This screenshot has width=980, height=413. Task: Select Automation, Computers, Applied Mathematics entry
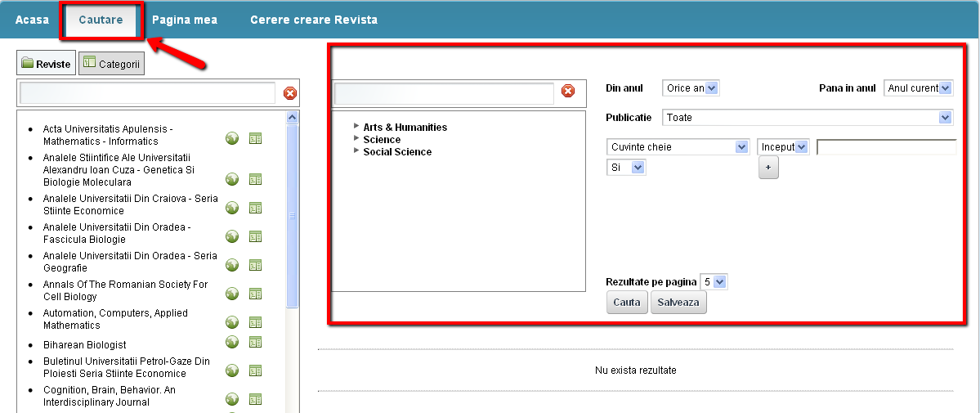pyautogui.click(x=115, y=319)
